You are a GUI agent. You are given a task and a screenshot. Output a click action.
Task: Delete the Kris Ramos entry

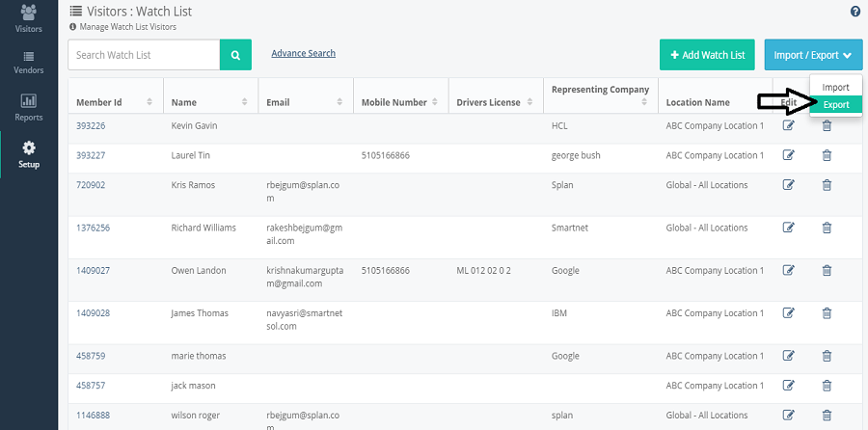827,185
